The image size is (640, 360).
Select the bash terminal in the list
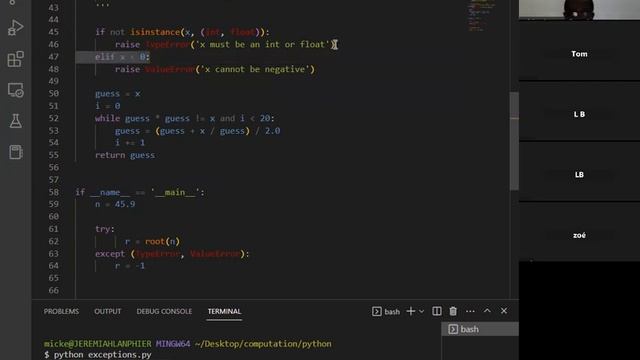[x=480, y=329]
